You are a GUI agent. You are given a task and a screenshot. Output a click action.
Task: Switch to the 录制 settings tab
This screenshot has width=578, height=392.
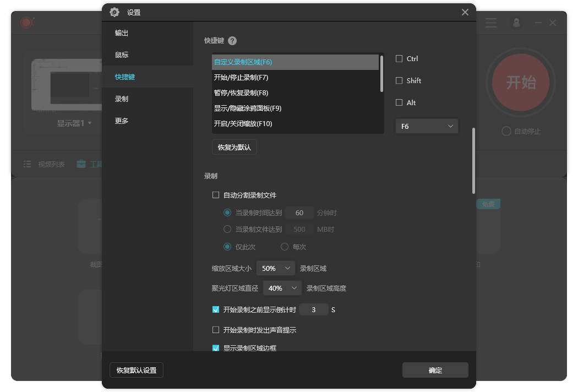click(x=121, y=99)
